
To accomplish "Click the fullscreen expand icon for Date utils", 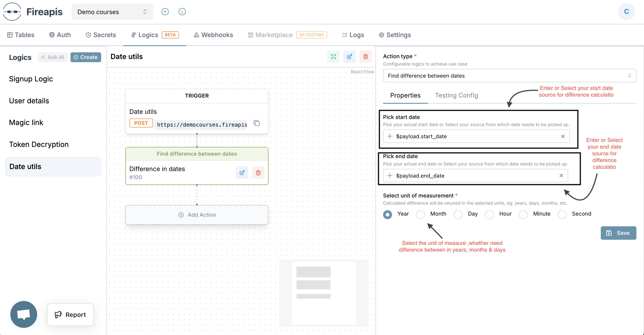I will click(333, 57).
